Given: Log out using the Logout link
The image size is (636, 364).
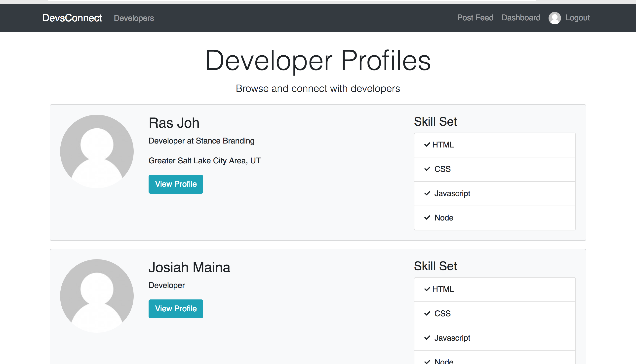Looking at the screenshot, I should (577, 18).
